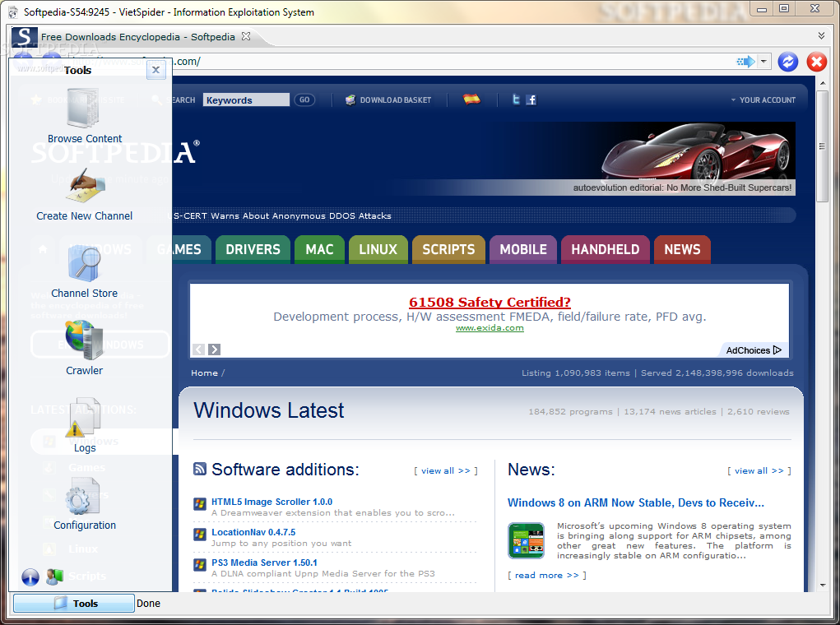Open HTML5 Image Scroller 1.0.0

[x=271, y=502]
